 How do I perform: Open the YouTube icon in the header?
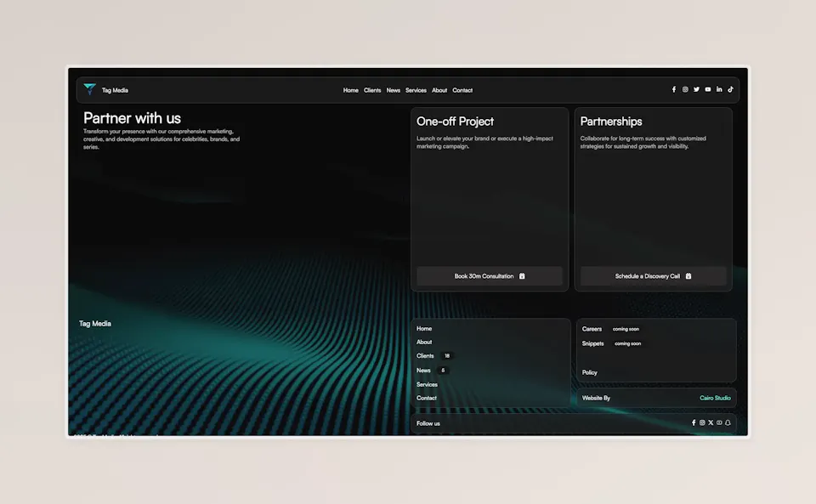708,89
